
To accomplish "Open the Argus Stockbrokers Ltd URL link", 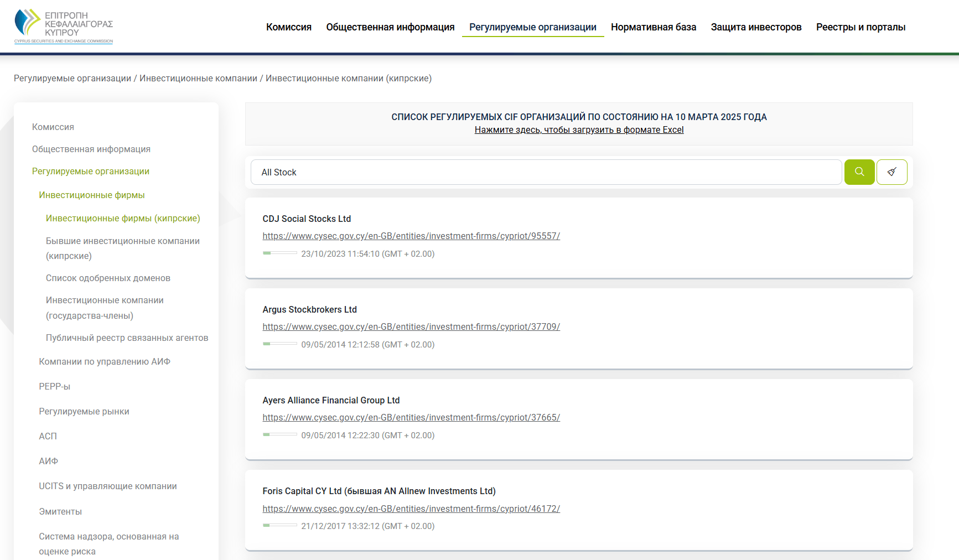I will point(411,327).
